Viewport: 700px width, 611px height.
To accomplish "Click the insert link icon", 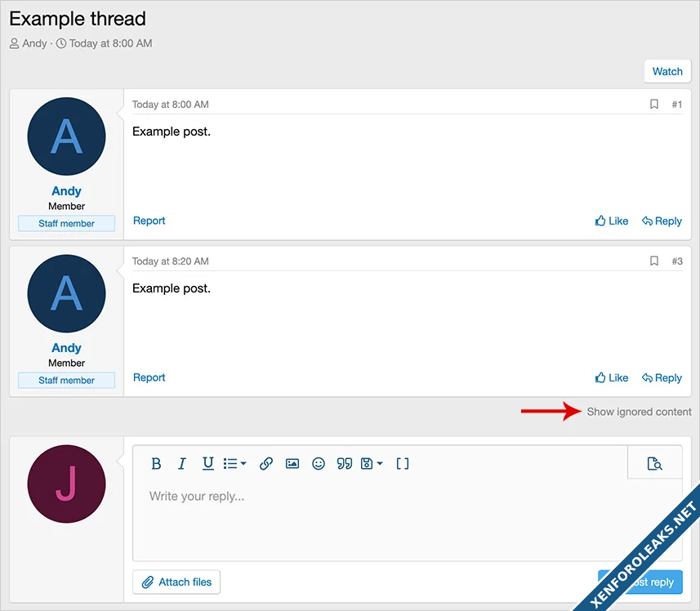I will 266,464.
